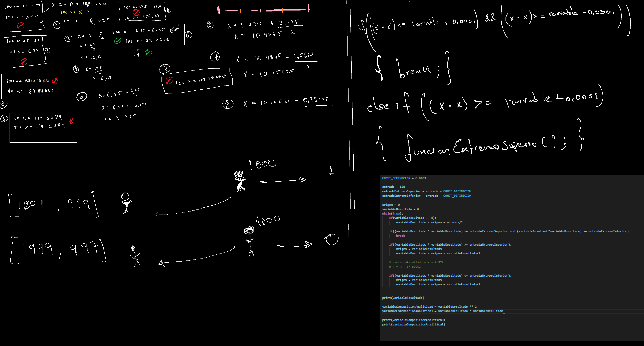The height and width of the screenshot is (346, 644).
Task: Click the code line 'CONST_DEFINICION = 0.0001'
Action: [404, 178]
